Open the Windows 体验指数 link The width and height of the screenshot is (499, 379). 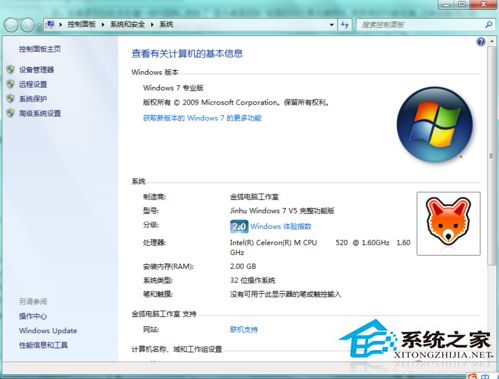click(281, 227)
